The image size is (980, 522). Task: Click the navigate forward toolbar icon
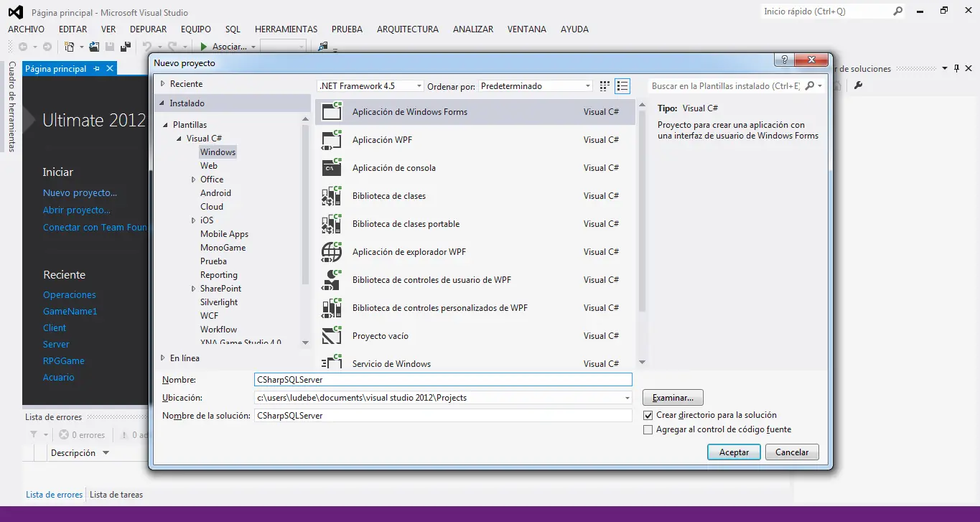click(x=47, y=47)
